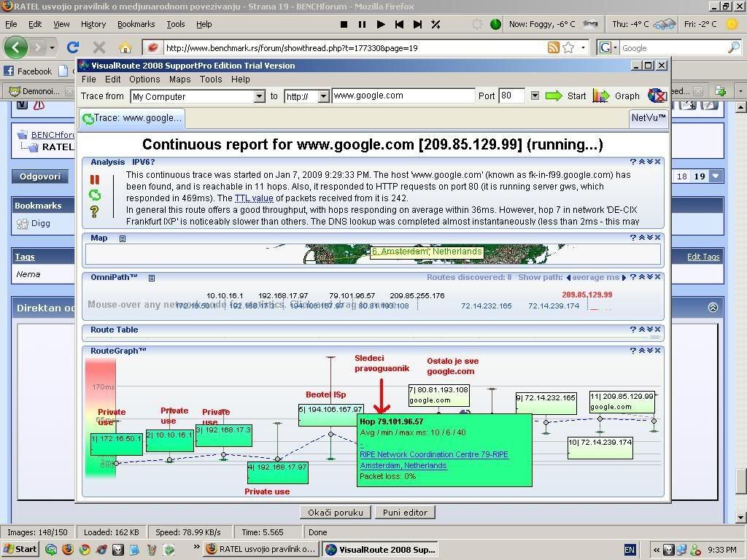Screen dimensions: 747x560
Task: Click the search magnifier icon in Google box
Action: 734,47
